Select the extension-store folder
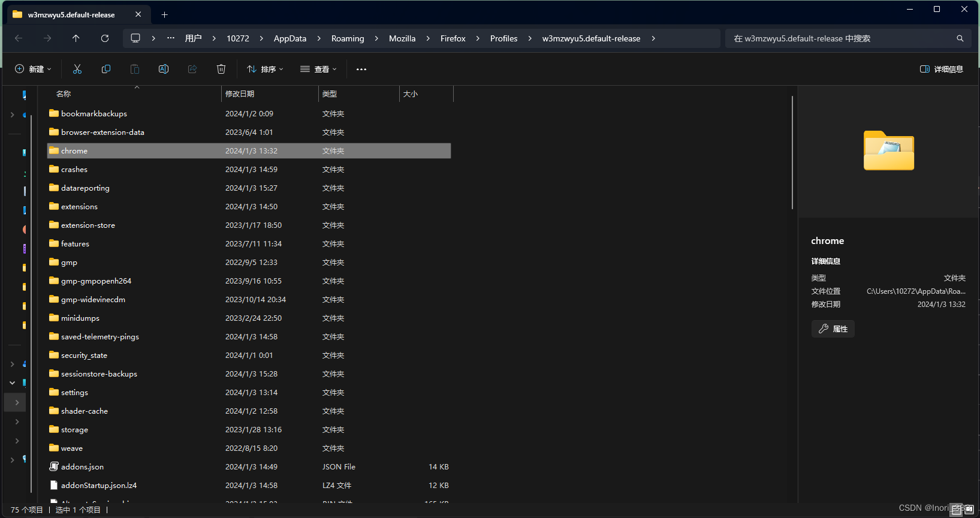 pos(249,225)
